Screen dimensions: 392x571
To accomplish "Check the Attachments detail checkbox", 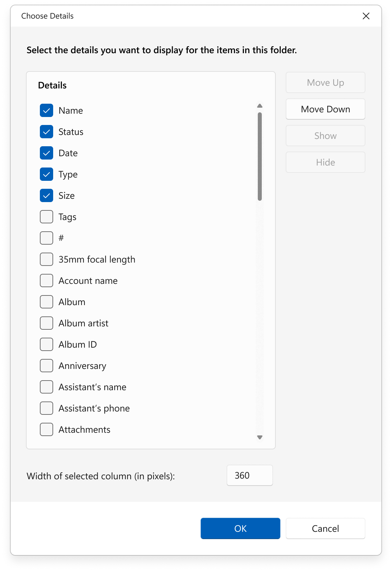I will [x=46, y=429].
